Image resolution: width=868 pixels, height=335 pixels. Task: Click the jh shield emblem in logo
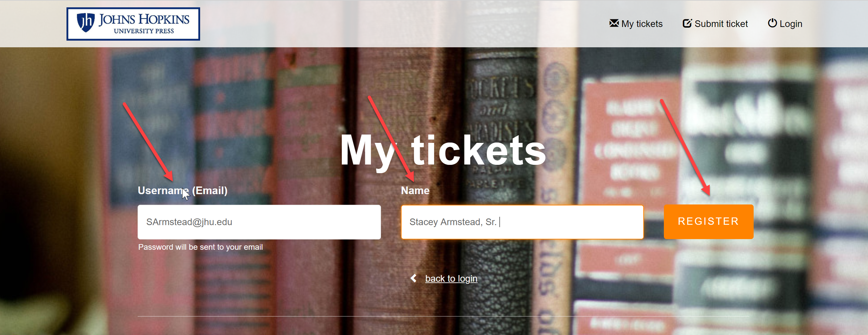[85, 23]
